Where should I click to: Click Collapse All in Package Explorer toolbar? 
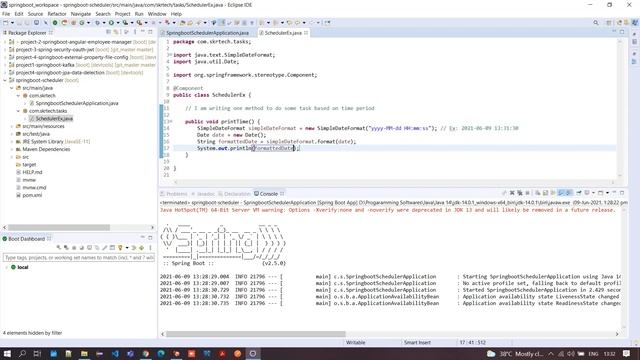tap(108, 32)
